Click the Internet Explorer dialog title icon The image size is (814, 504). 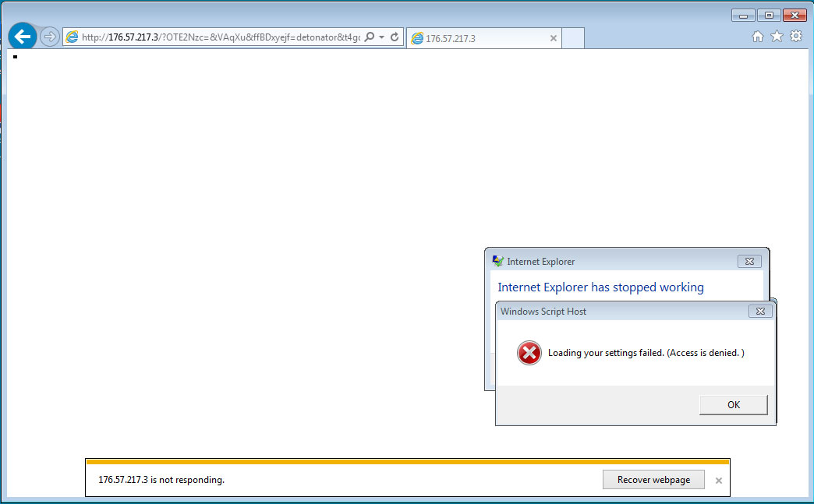coord(498,261)
